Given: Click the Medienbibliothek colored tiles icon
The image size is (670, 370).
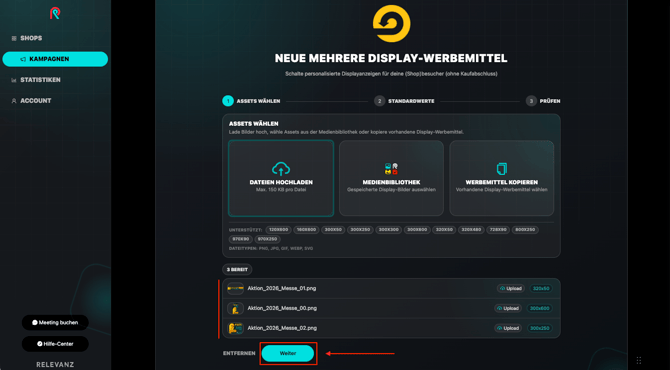Looking at the screenshot, I should pos(391,168).
